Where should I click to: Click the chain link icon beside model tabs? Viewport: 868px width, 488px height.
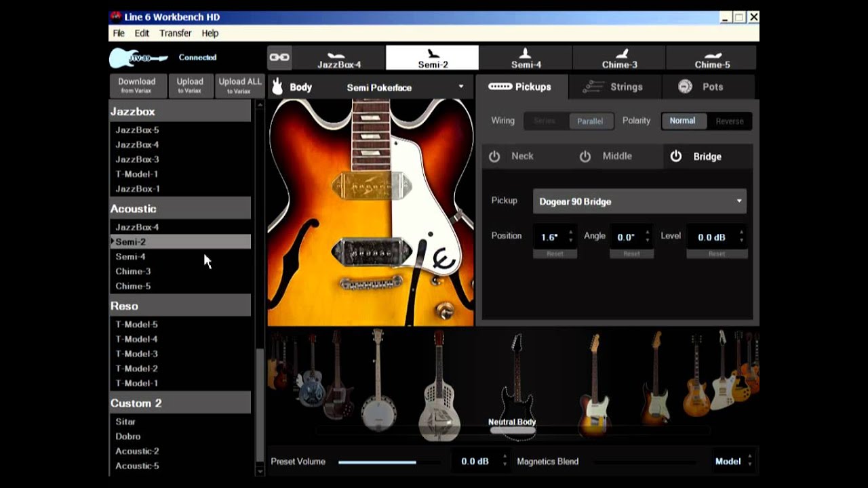pyautogui.click(x=279, y=58)
